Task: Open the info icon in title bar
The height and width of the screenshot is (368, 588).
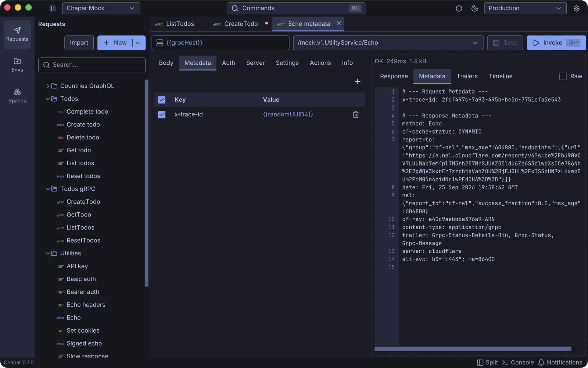Action: point(459,8)
